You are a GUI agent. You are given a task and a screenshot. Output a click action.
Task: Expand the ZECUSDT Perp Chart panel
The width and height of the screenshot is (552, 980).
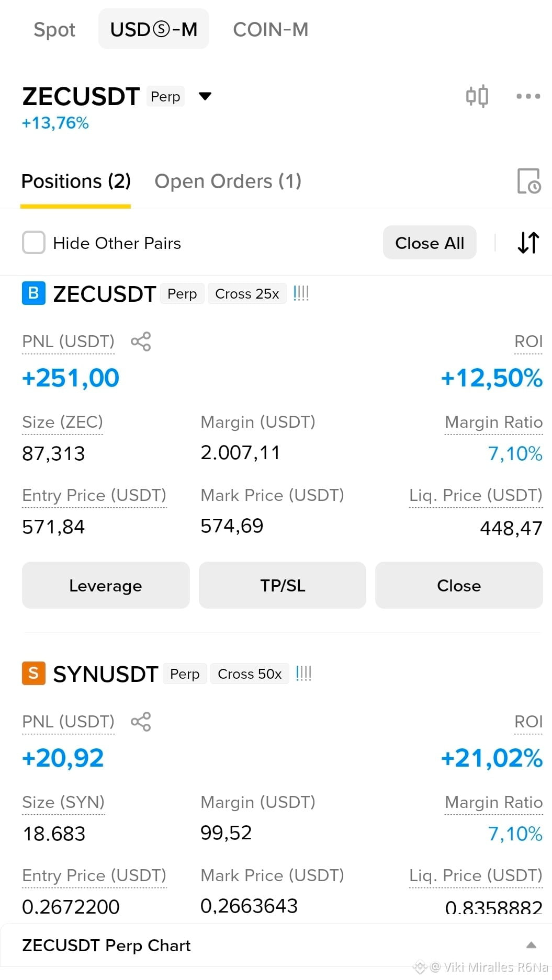coord(531,945)
